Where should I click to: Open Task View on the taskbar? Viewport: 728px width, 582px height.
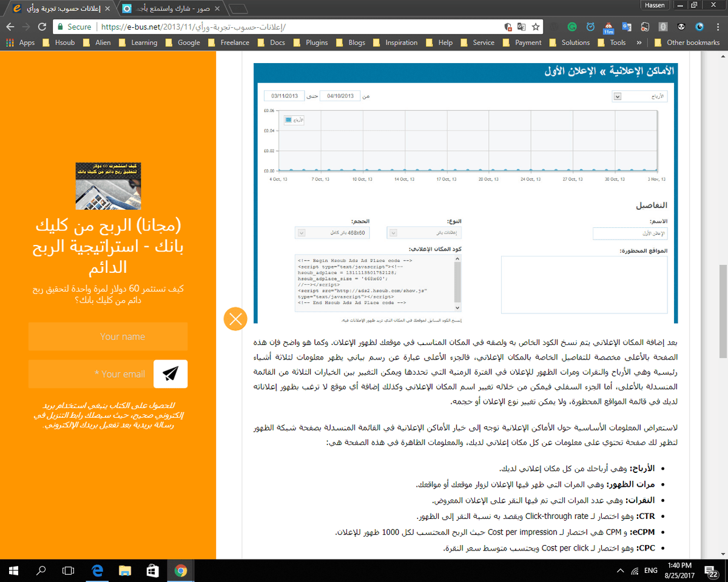[69, 570]
